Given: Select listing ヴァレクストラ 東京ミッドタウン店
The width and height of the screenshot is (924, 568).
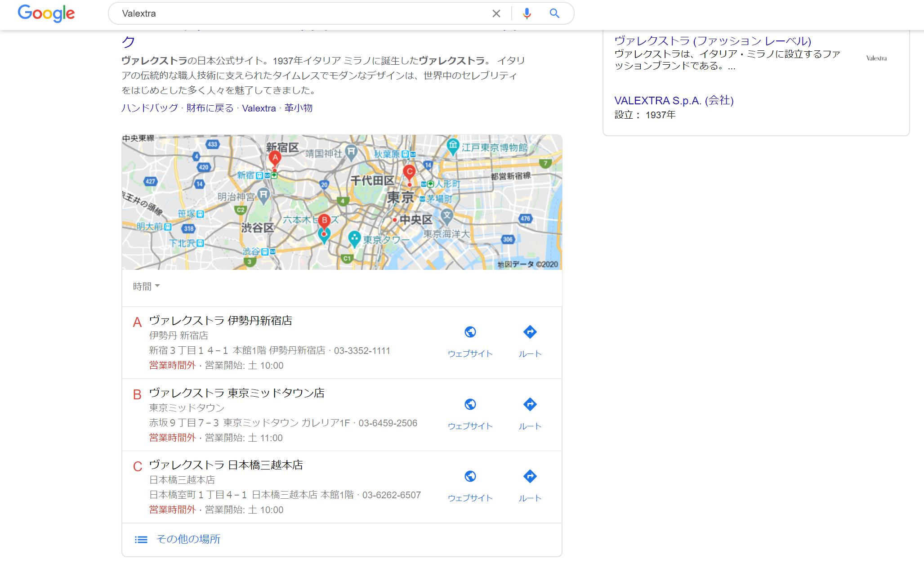Looking at the screenshot, I should 237,393.
